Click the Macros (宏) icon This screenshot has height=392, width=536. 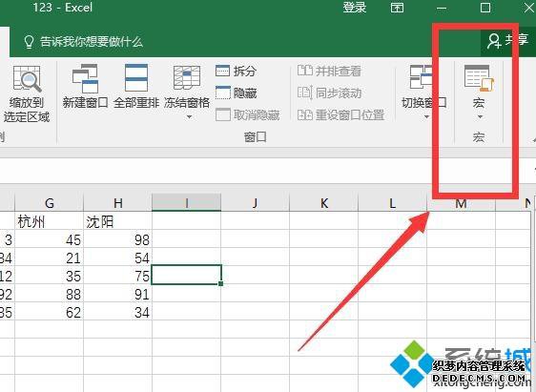pos(479,78)
